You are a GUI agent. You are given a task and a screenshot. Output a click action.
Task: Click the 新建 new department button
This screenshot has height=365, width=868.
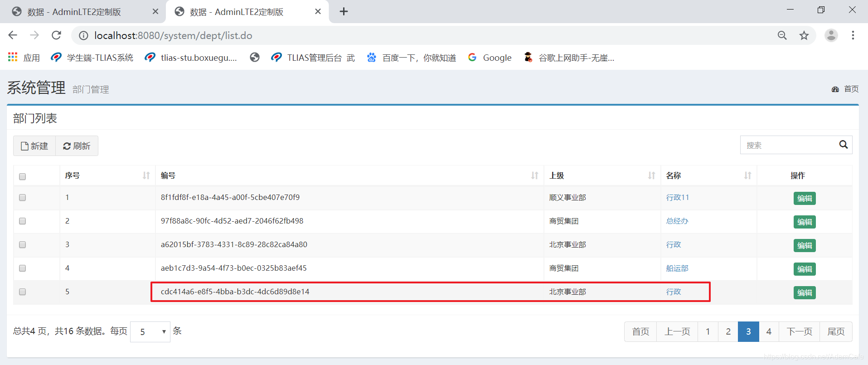(34, 146)
